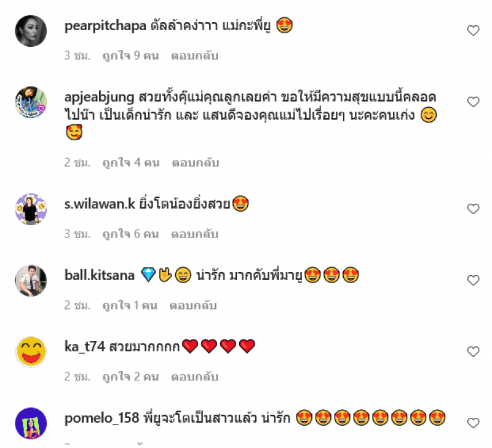492x448 pixels.
Task: Reply to s.wilawan.k's comment
Action: click(x=194, y=234)
